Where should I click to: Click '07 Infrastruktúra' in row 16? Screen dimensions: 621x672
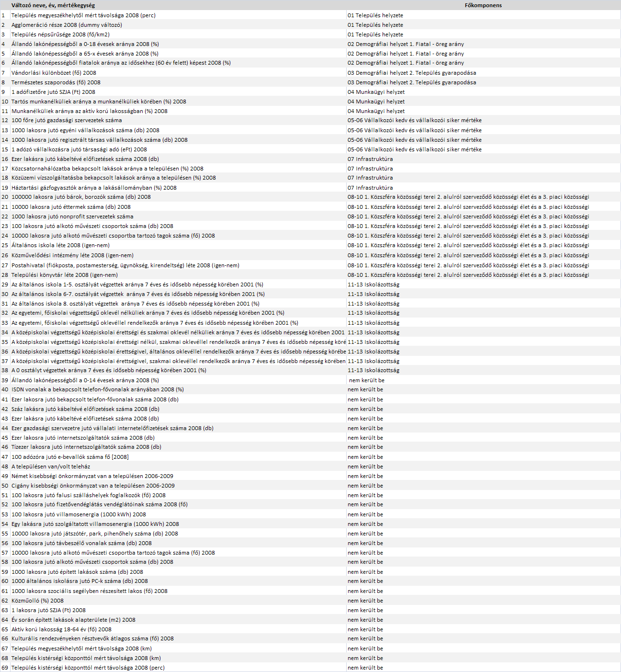tap(370, 159)
